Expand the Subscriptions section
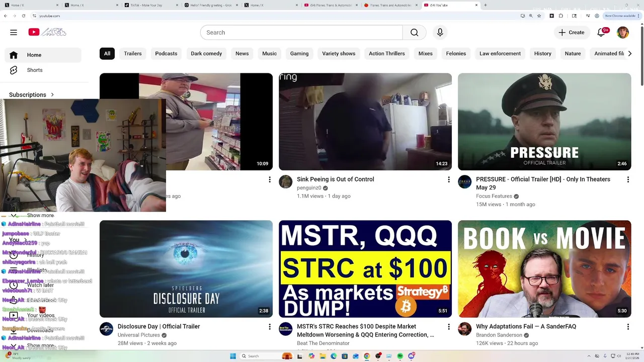Viewport: 644px width, 362px height. 32,95
